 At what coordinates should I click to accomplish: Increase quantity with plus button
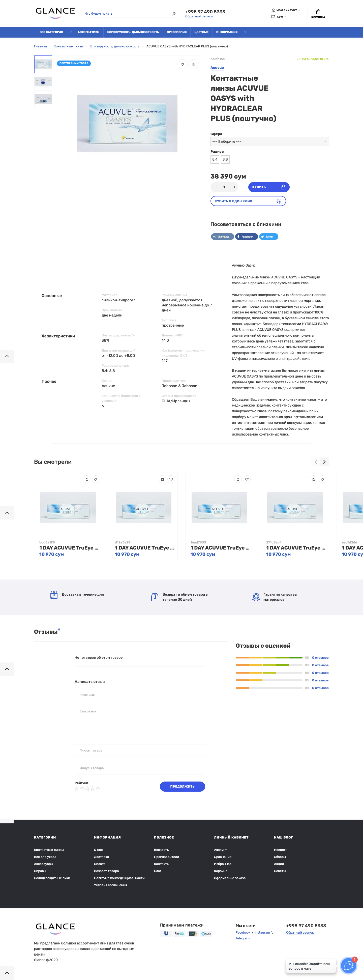[x=234, y=187]
